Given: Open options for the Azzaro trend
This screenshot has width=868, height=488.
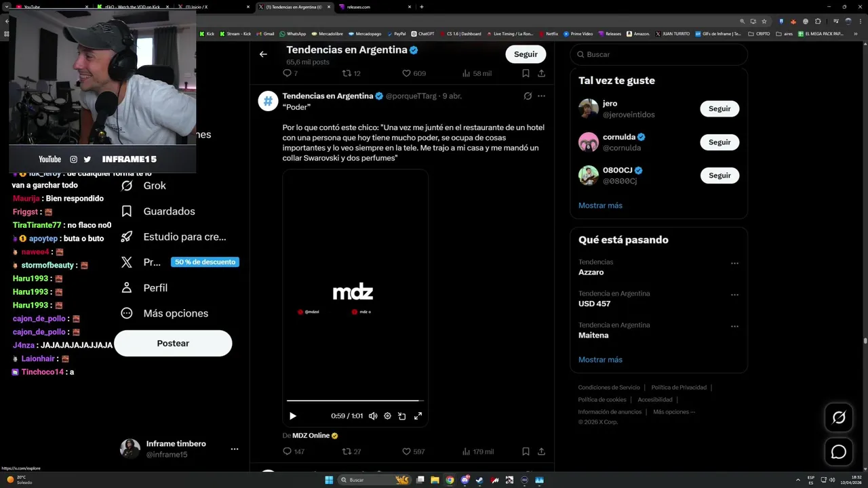Looking at the screenshot, I should (x=734, y=263).
